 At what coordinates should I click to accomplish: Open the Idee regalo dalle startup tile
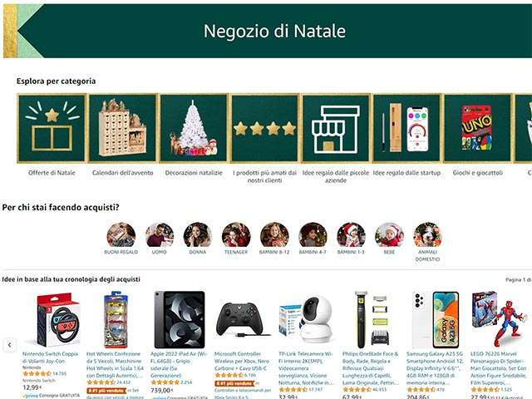(x=406, y=129)
